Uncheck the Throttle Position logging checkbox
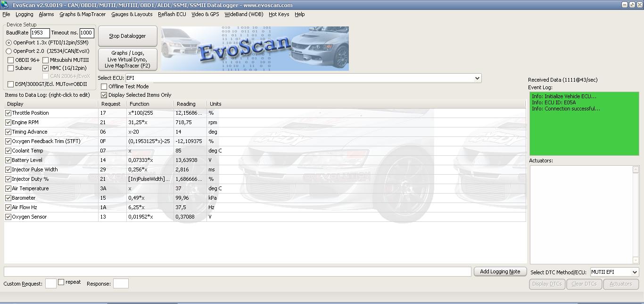 8,113
